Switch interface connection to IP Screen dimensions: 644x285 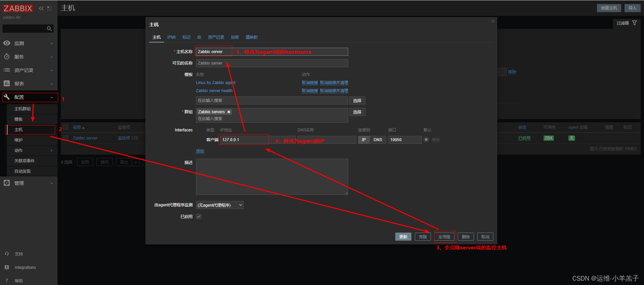[364, 140]
